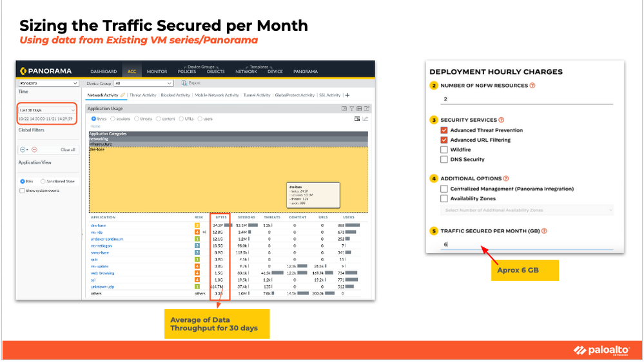Switch to the Threat Activity tab
This screenshot has height=362, width=644.
pos(143,95)
